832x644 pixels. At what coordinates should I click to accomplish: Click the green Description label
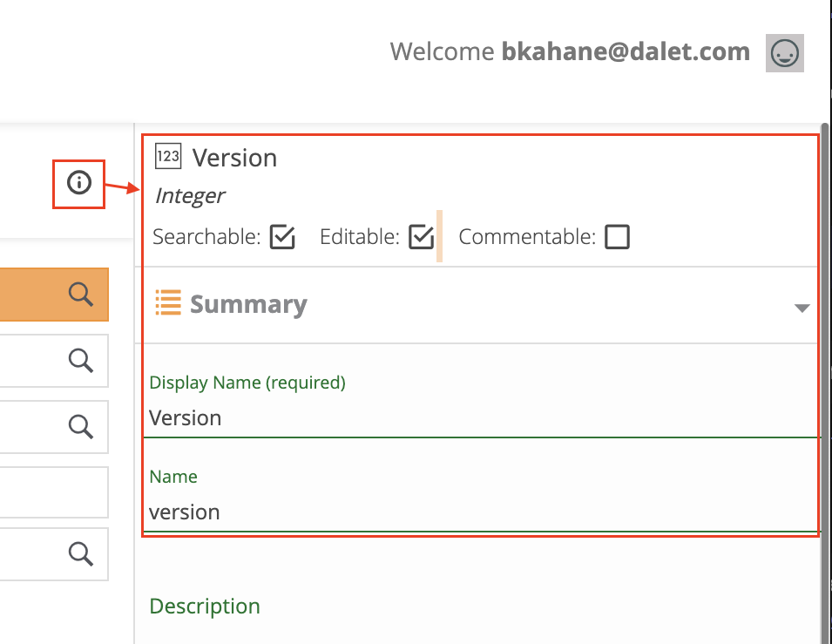(205, 606)
